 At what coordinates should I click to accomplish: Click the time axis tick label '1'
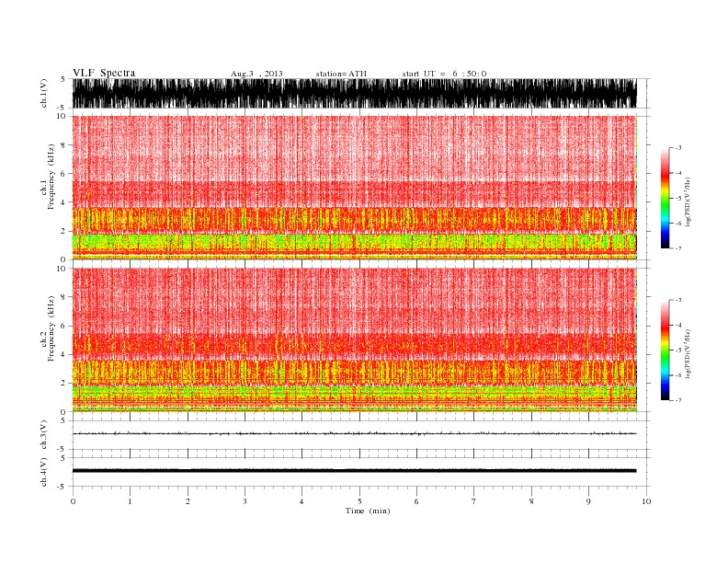(x=130, y=501)
